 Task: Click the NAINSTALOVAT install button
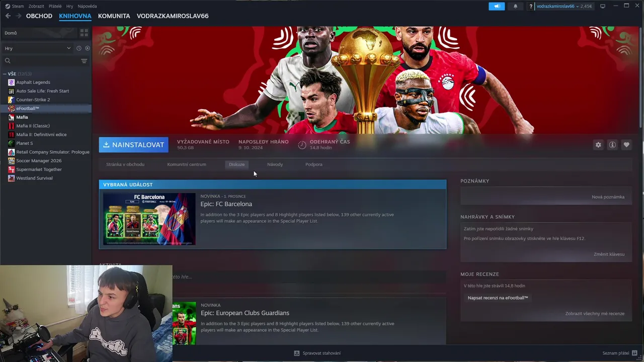[133, 145]
